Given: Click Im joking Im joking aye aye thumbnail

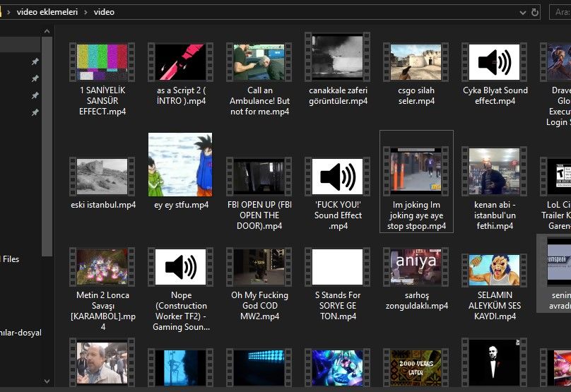Looking at the screenshot, I should (416, 171).
